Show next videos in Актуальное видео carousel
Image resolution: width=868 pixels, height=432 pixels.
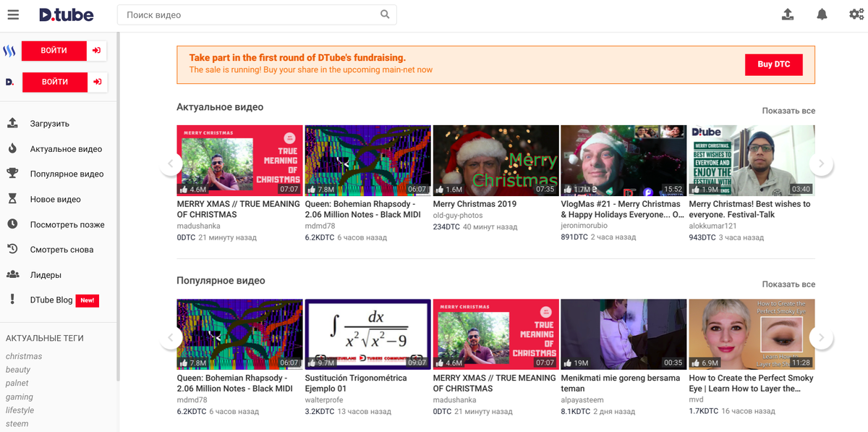pos(821,164)
